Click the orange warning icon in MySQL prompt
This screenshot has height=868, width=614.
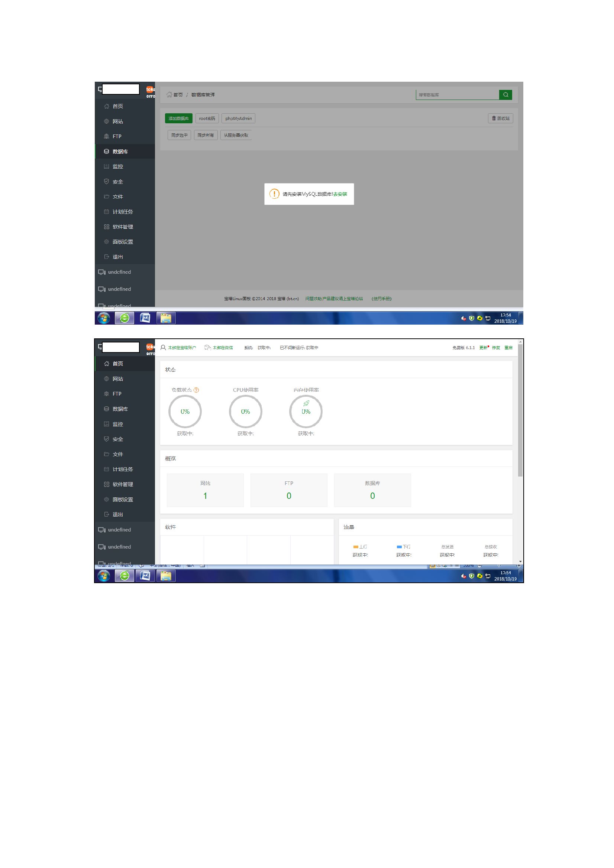coord(274,194)
